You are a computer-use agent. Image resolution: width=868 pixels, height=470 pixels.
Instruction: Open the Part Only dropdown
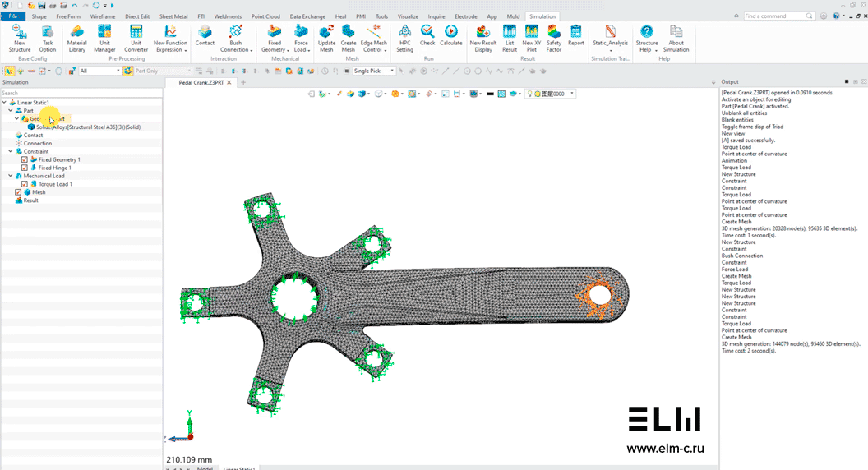(x=162, y=71)
